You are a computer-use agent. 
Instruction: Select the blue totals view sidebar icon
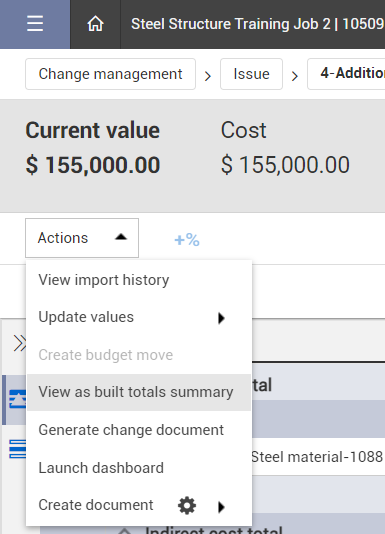(17, 399)
